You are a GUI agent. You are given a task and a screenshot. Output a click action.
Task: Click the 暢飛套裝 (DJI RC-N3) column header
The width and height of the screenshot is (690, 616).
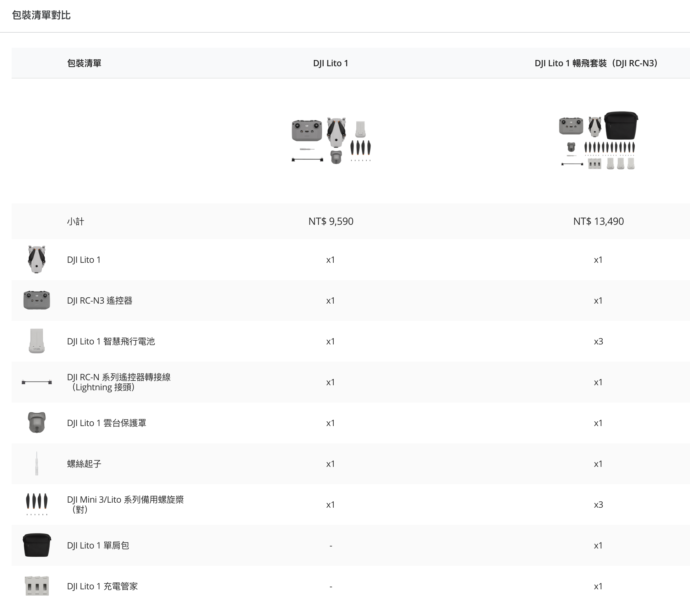(x=596, y=63)
